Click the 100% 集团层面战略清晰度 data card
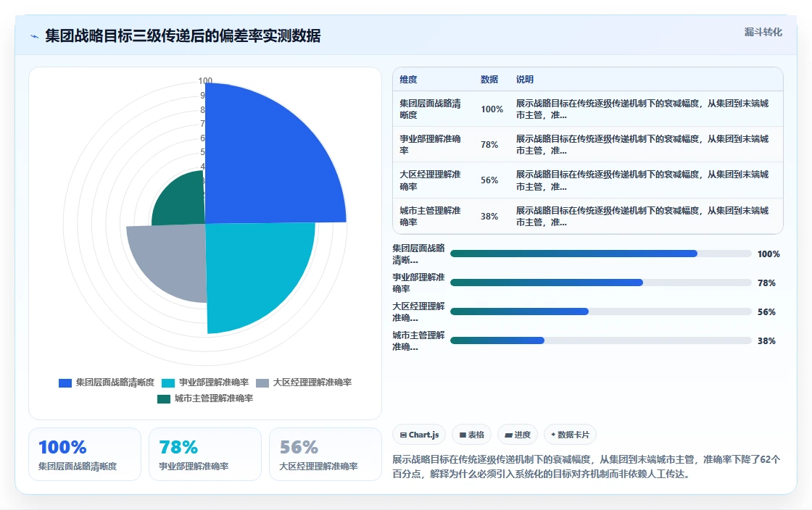Screen dimensions: 812x510 tap(85, 454)
